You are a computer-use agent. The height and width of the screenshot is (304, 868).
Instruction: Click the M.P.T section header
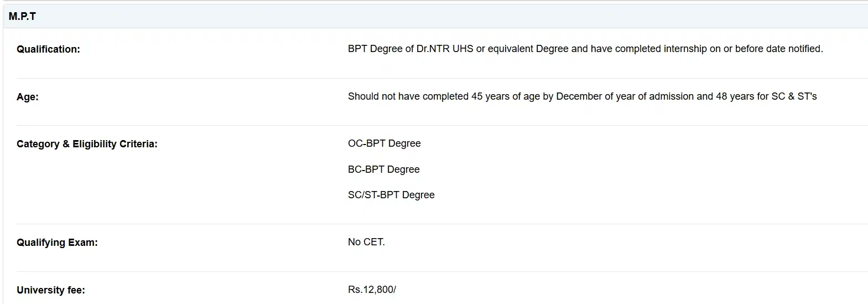coord(22,17)
